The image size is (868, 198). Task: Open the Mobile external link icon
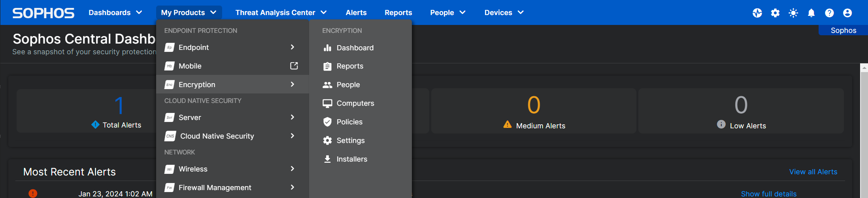294,66
